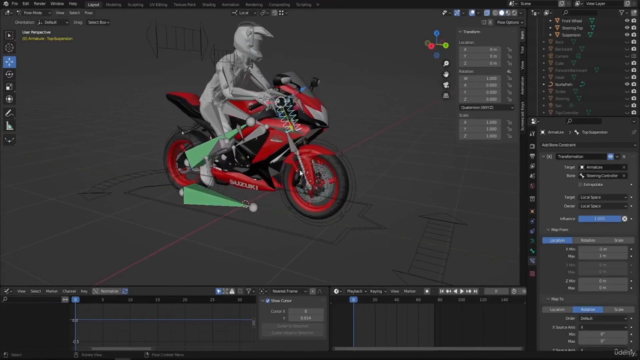Image resolution: width=640 pixels, height=360 pixels.
Task: Select Rotation tab under Map From
Action: (x=588, y=240)
